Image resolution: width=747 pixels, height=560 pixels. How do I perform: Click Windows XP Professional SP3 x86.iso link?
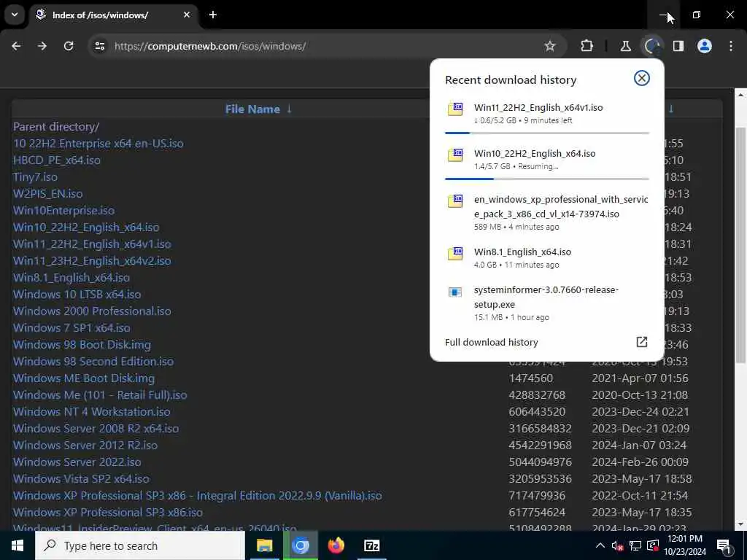coord(108,513)
